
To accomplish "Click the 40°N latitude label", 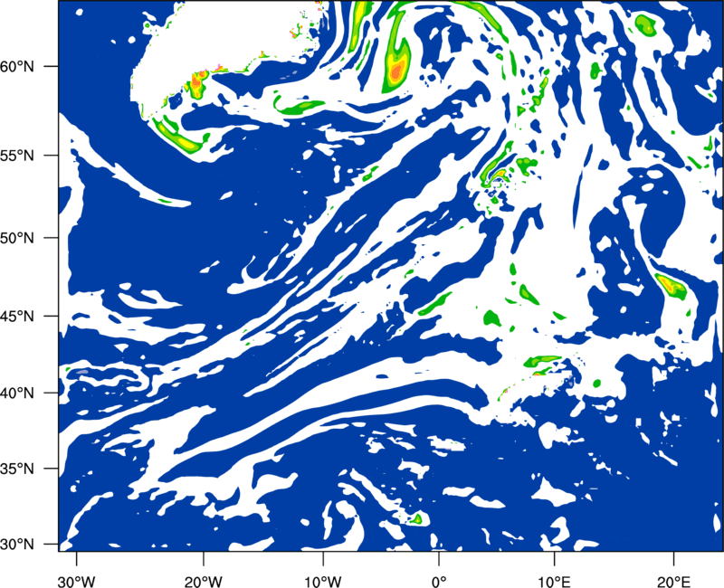I will [x=17, y=394].
